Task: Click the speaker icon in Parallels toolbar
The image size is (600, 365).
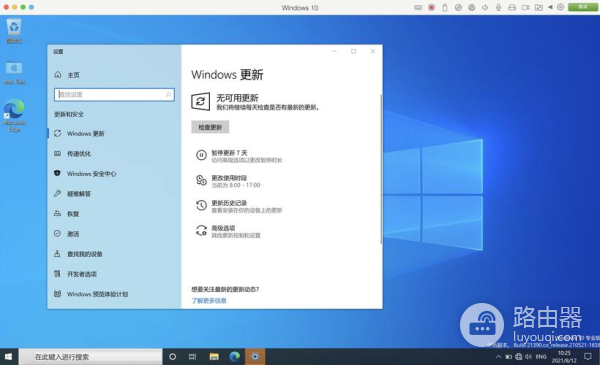Action: coord(485,7)
